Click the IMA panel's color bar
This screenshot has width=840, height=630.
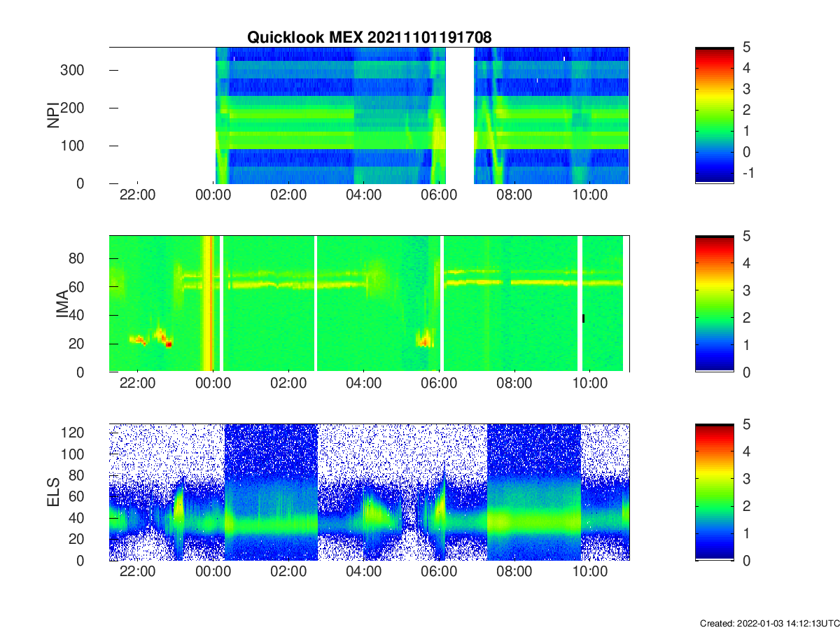(714, 304)
